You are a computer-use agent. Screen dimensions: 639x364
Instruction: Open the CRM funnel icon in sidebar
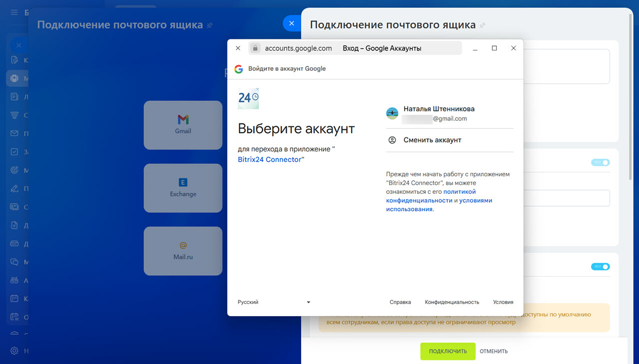click(14, 115)
